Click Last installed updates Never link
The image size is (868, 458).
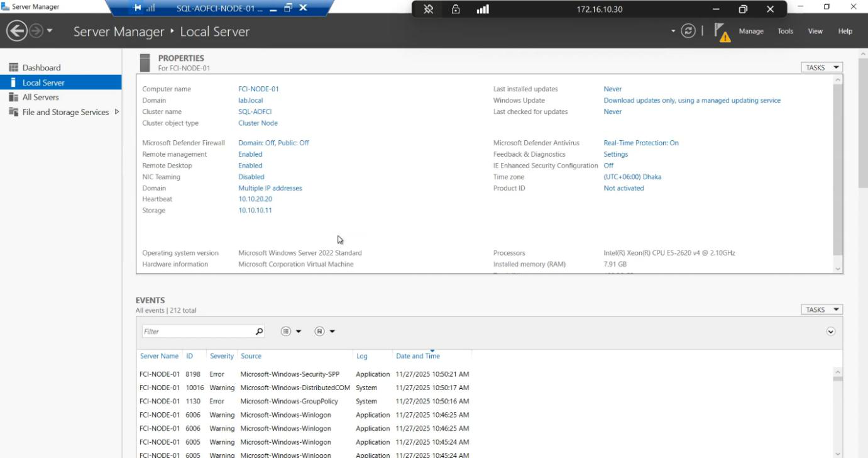tap(613, 89)
